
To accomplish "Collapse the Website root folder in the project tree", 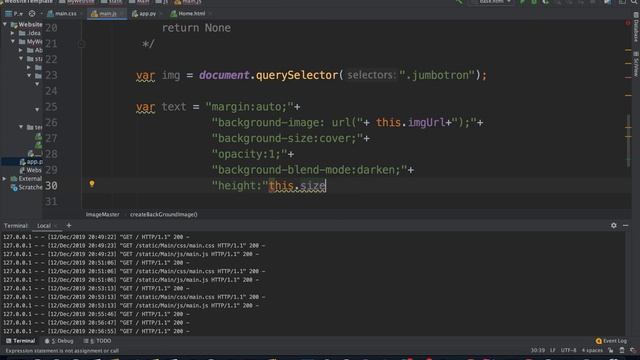I will point(5,24).
